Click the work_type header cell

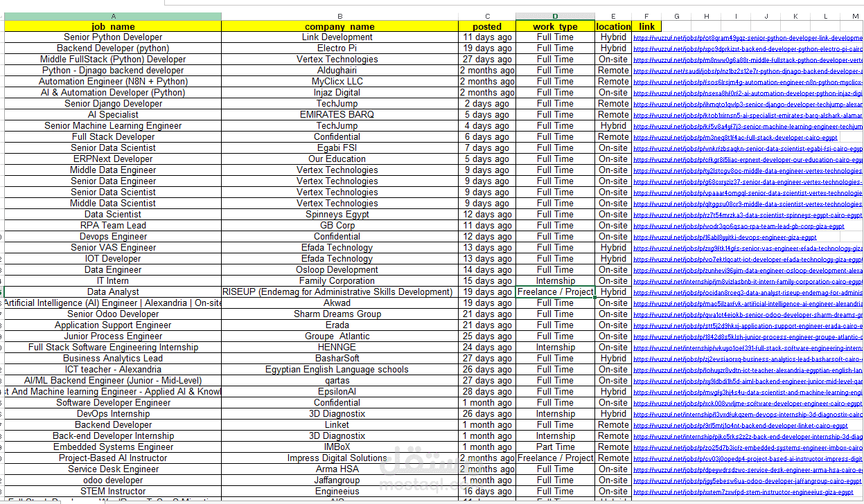click(x=555, y=26)
